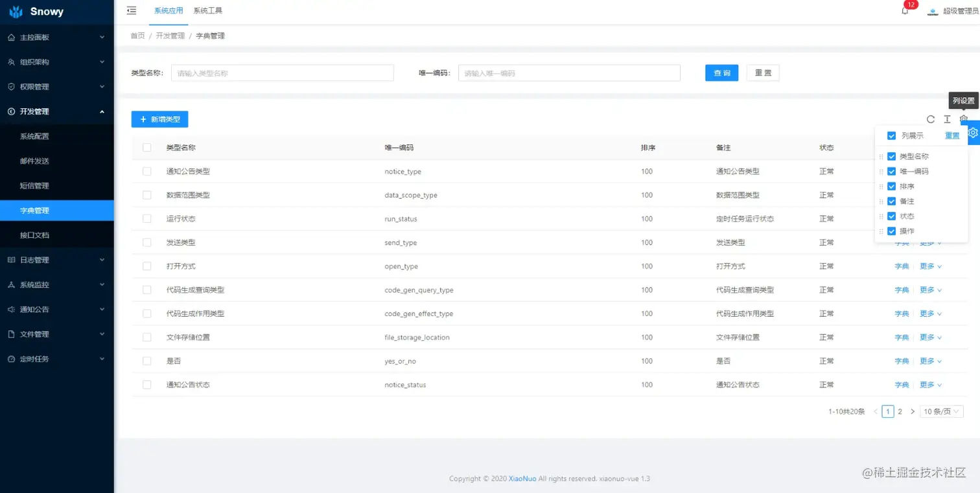
Task: Toggle the select-all checkbox in the table header
Action: [x=147, y=148]
